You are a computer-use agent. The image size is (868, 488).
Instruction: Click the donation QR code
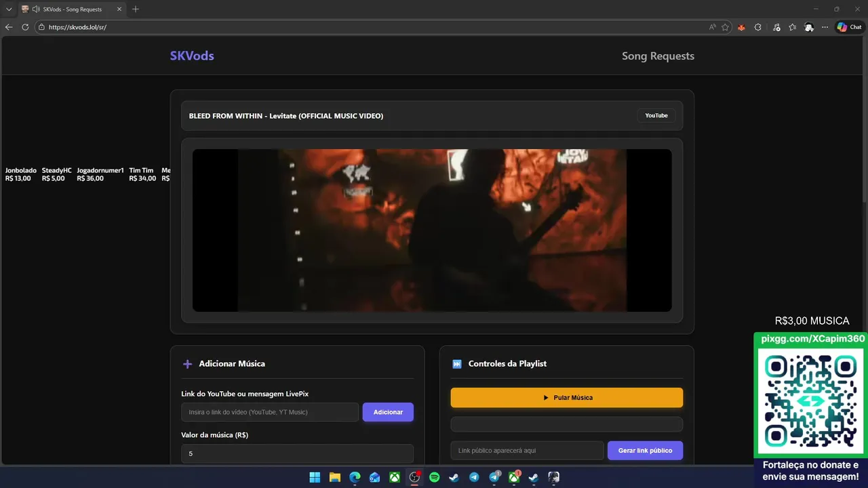810,402
